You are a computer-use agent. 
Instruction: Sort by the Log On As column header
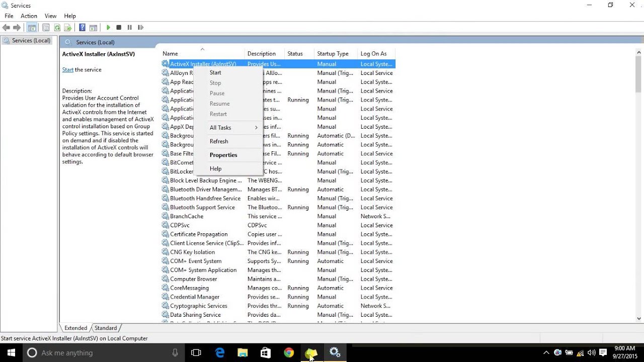376,53
